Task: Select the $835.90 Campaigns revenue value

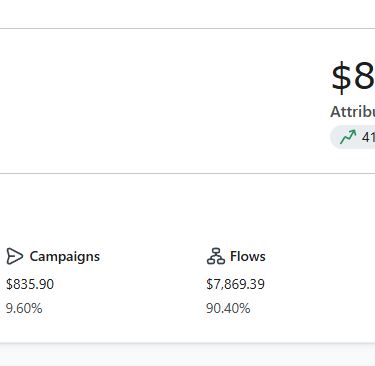Action: 30,284
